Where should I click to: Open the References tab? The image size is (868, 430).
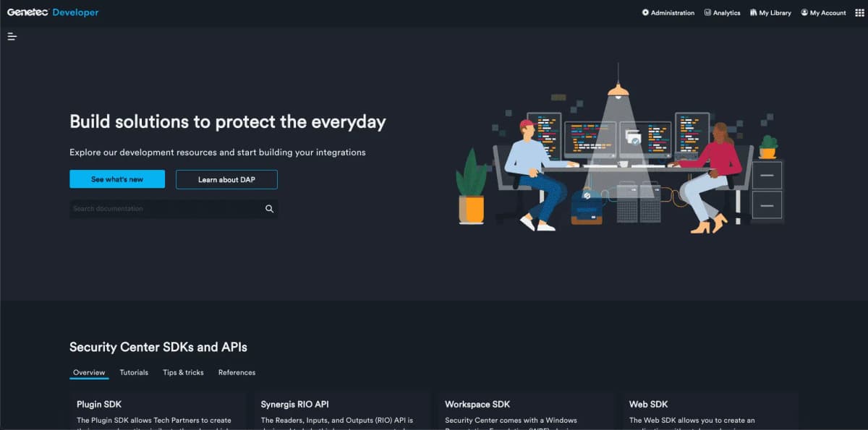(237, 373)
